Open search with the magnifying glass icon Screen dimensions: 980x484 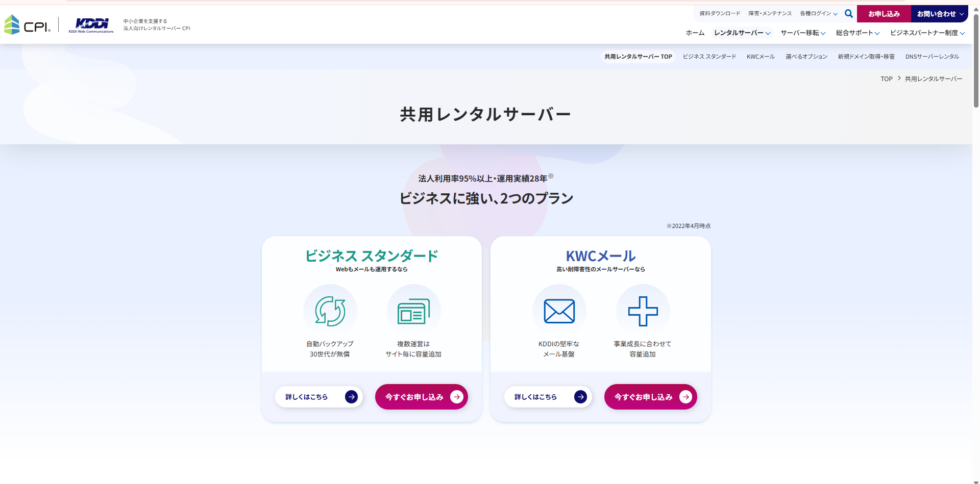click(x=848, y=14)
